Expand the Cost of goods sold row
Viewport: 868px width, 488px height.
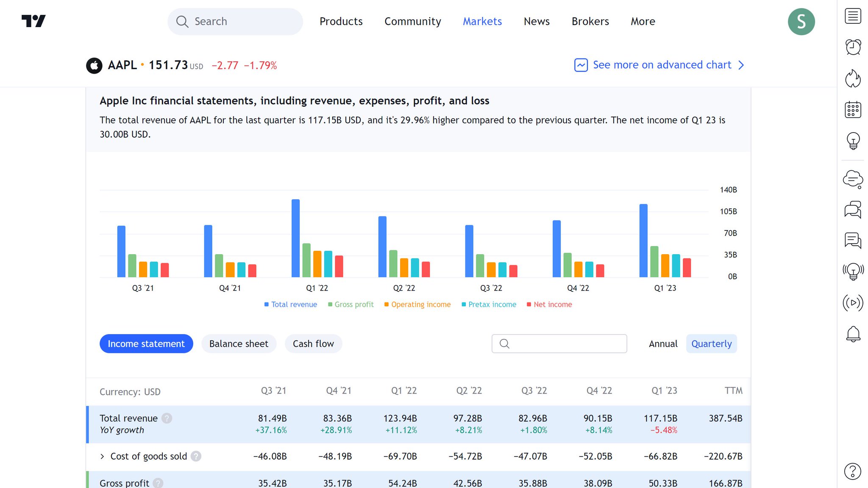click(x=102, y=456)
